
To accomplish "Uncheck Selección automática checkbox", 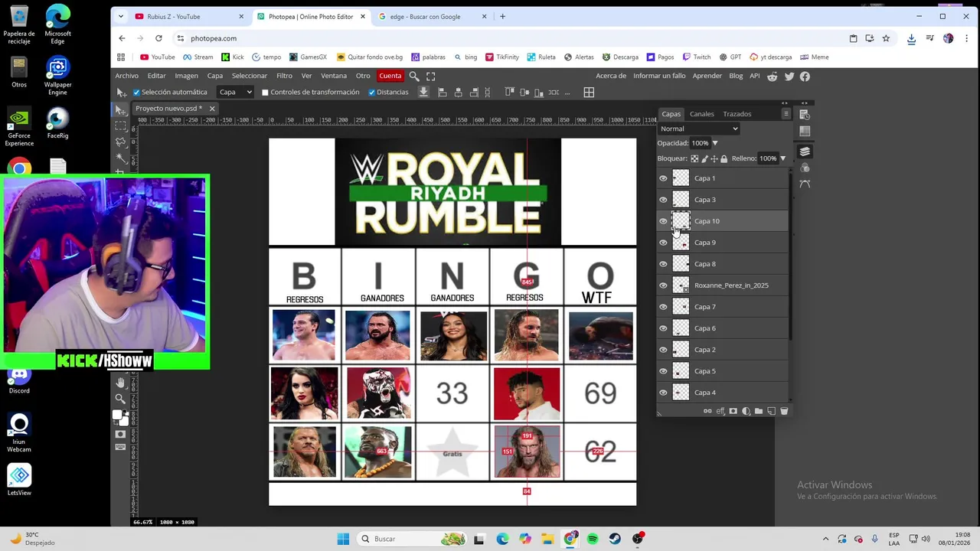I will (137, 93).
